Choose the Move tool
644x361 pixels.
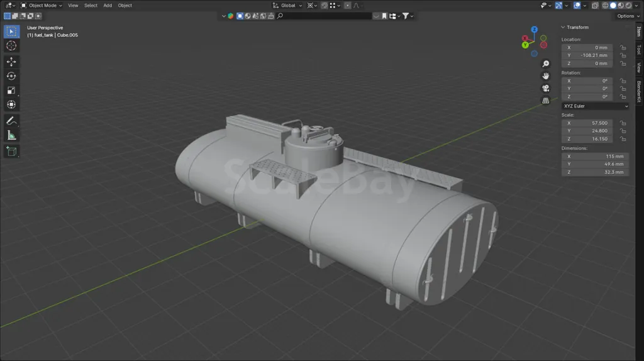(11, 62)
